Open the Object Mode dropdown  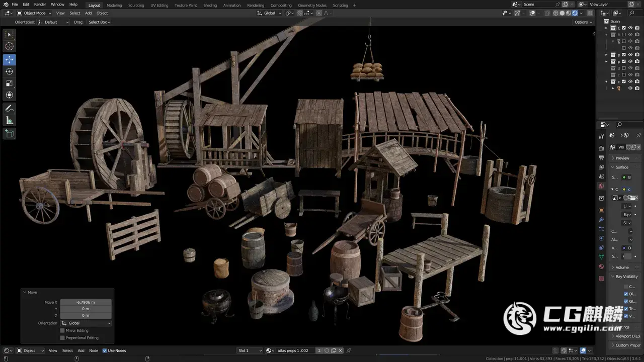click(x=35, y=13)
